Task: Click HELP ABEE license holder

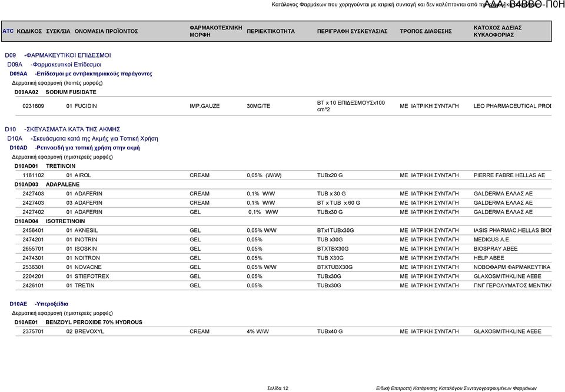Action: tap(488, 258)
